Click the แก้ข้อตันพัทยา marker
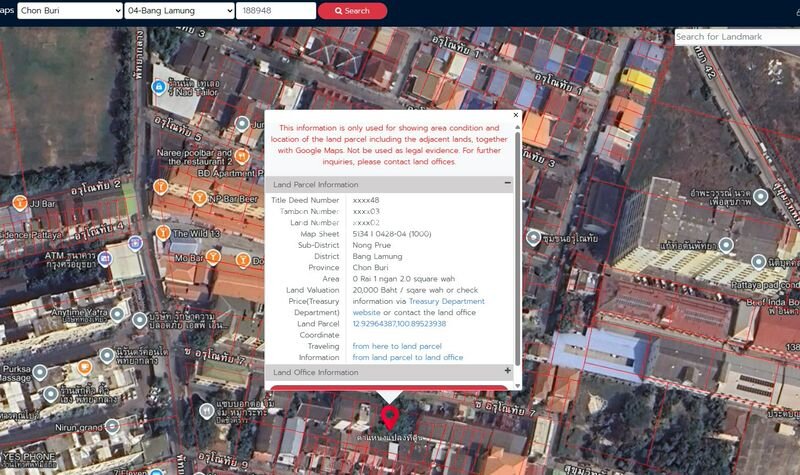 pyautogui.click(x=726, y=245)
